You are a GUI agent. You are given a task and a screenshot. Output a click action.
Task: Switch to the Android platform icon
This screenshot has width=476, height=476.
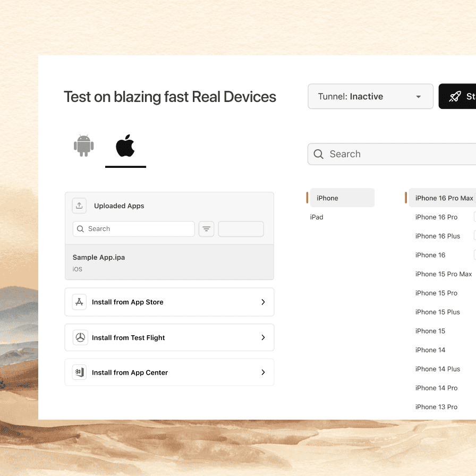pos(83,146)
